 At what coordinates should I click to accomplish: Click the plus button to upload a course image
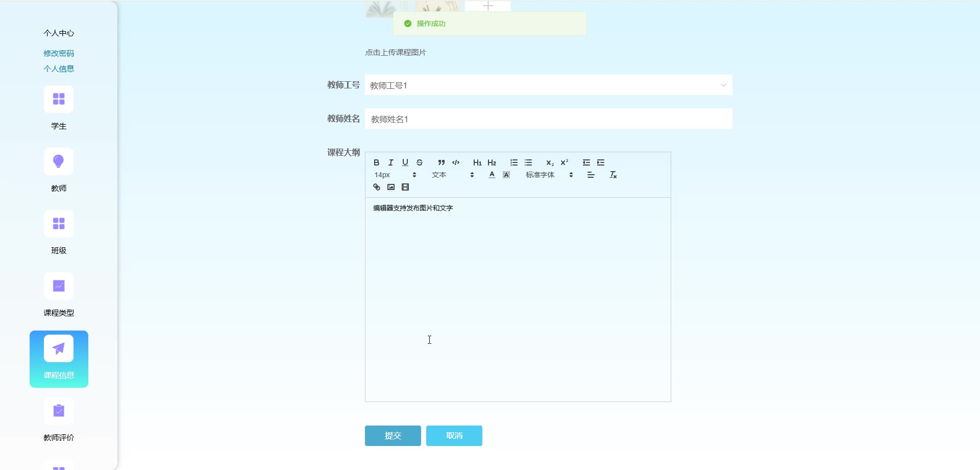[488, 6]
